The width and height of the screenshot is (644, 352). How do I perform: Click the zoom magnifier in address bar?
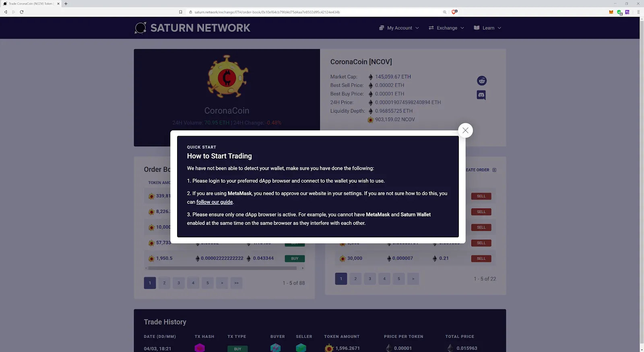pos(445,12)
